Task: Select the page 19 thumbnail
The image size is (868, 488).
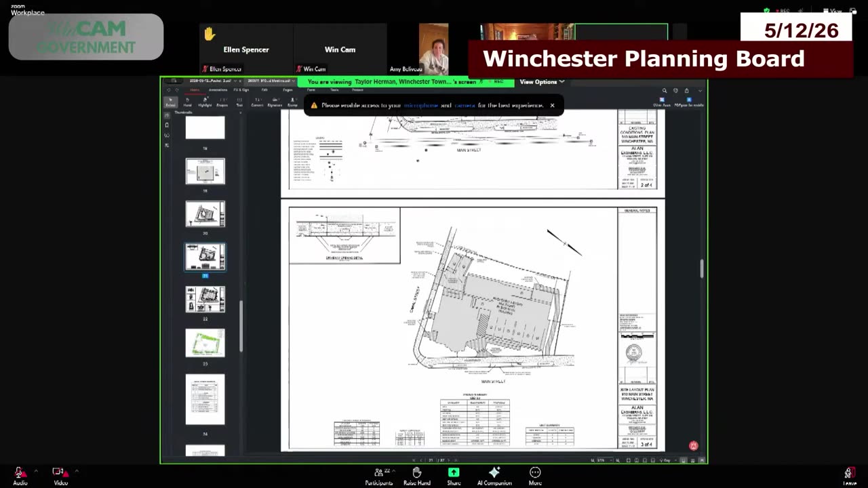Action: [x=205, y=171]
